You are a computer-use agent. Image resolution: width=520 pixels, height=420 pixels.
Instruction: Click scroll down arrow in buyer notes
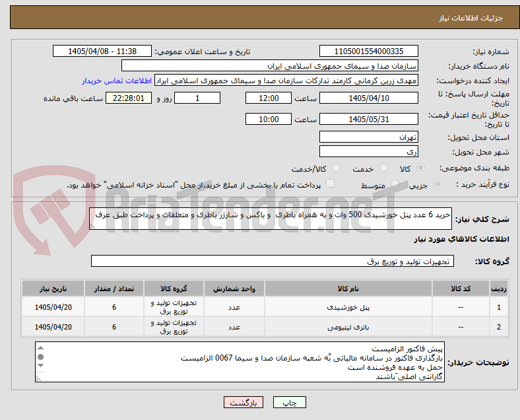pyautogui.click(x=40, y=366)
